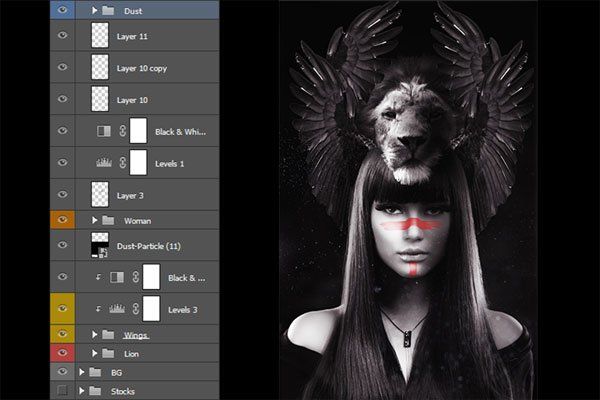Select the "Layer 3" name
The width and height of the screenshot is (600, 400).
130,196
